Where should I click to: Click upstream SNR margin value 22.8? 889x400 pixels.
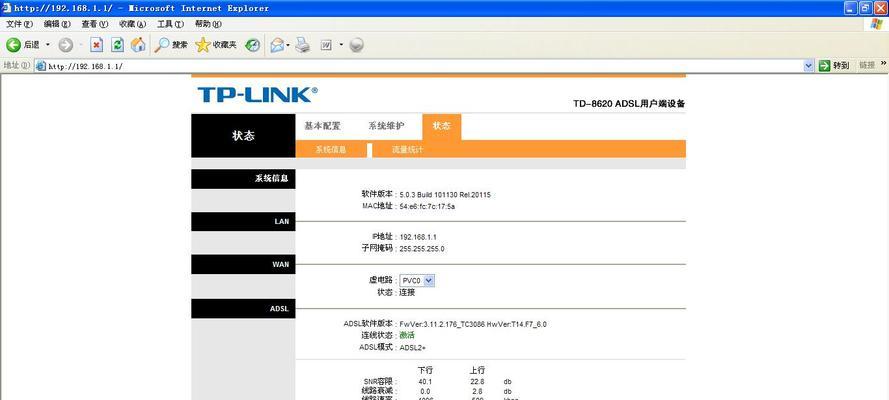tap(477, 382)
